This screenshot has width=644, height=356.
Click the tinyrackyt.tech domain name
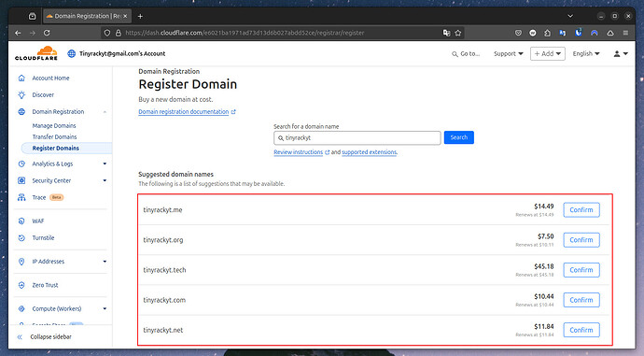pyautogui.click(x=164, y=270)
